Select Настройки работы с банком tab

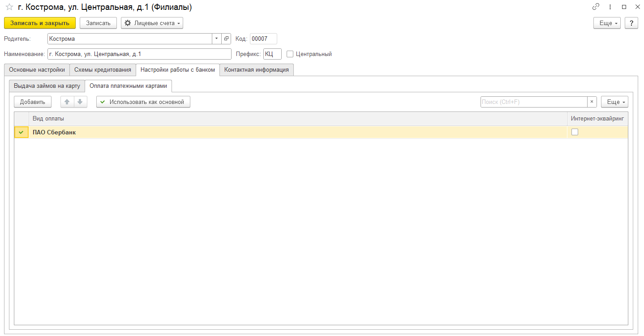point(178,70)
